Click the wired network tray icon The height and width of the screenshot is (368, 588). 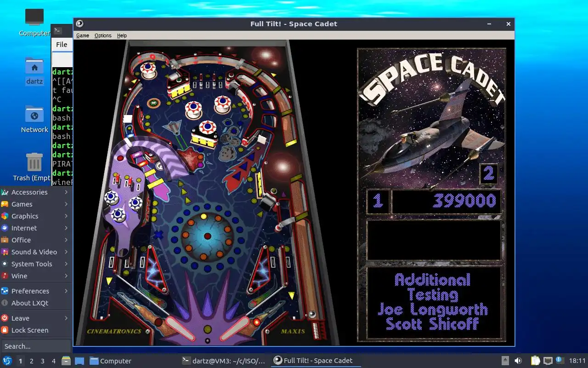548,361
